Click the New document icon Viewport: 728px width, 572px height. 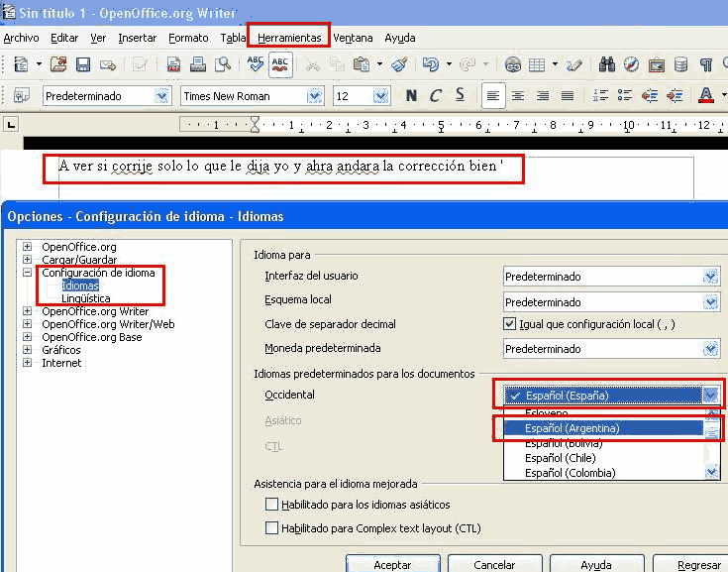[x=21, y=64]
